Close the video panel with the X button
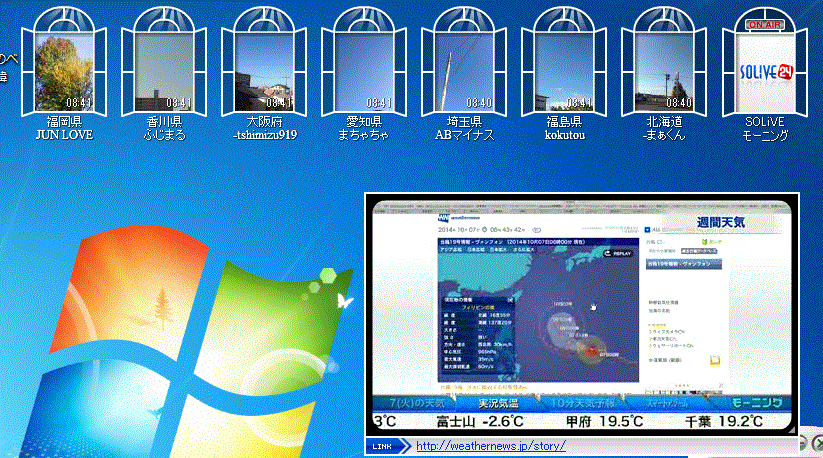 [818, 444]
